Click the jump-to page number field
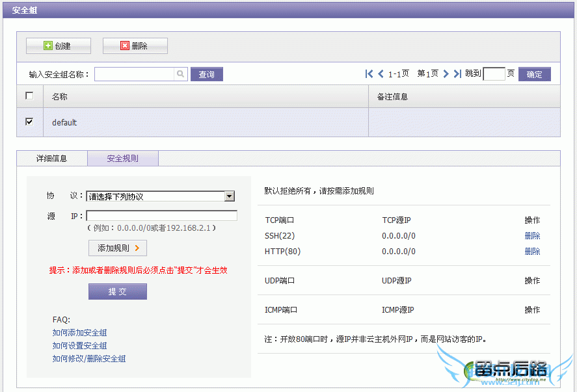This screenshot has width=577, height=392. [494, 74]
